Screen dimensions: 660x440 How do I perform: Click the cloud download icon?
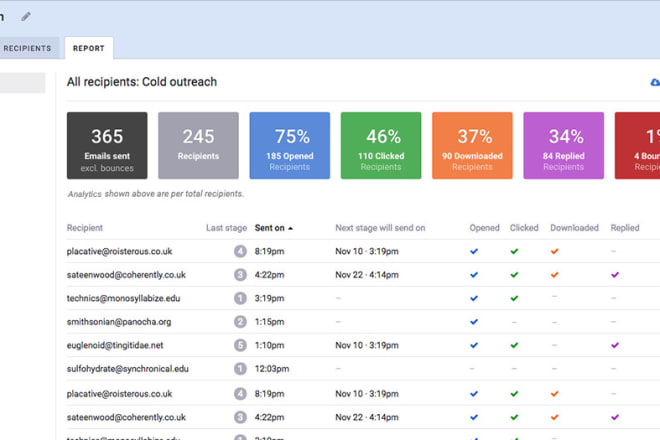[655, 82]
